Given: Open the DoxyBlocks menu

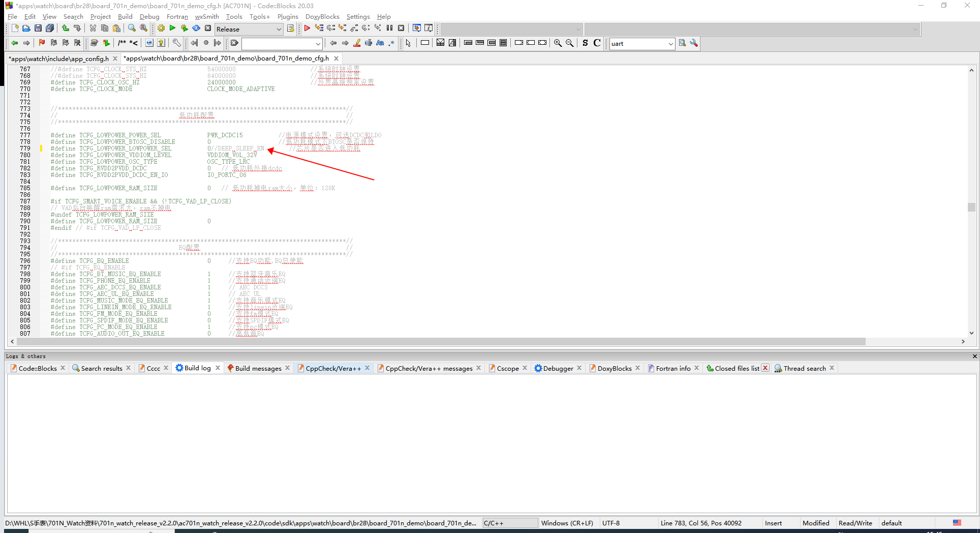Looking at the screenshot, I should click(x=322, y=16).
